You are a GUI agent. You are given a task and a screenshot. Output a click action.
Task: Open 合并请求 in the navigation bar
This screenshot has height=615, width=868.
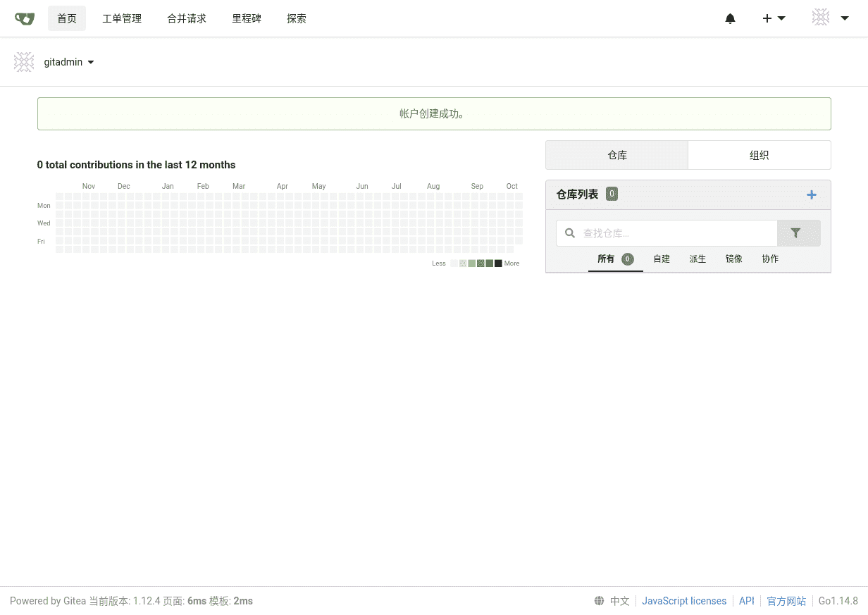click(187, 18)
